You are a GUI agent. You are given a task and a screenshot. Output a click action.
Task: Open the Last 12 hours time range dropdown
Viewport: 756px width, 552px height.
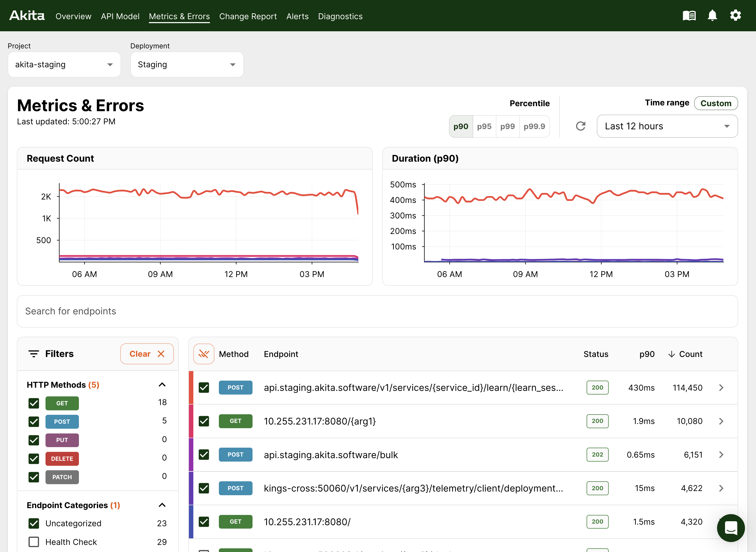point(667,126)
